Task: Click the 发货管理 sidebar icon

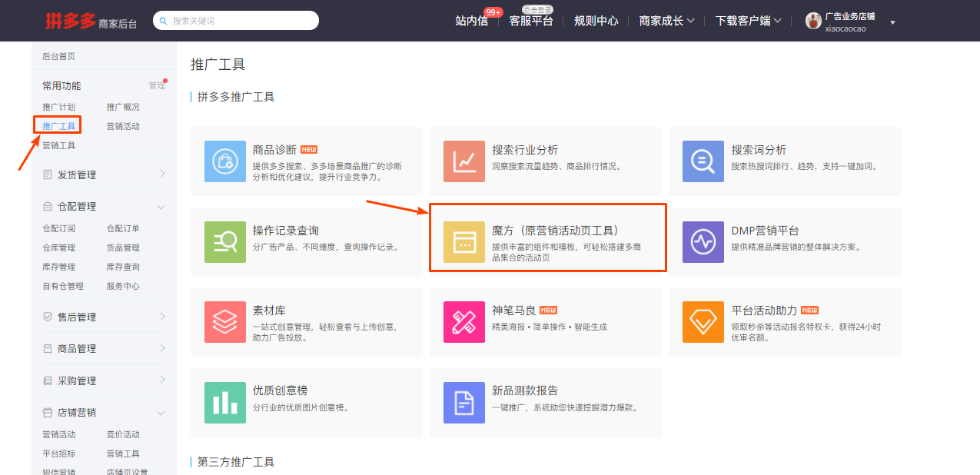Action: [48, 175]
